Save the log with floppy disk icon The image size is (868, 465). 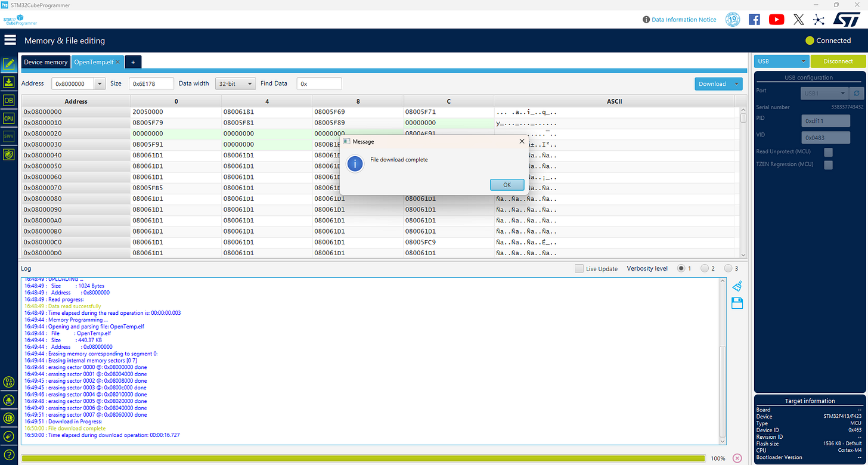[737, 303]
